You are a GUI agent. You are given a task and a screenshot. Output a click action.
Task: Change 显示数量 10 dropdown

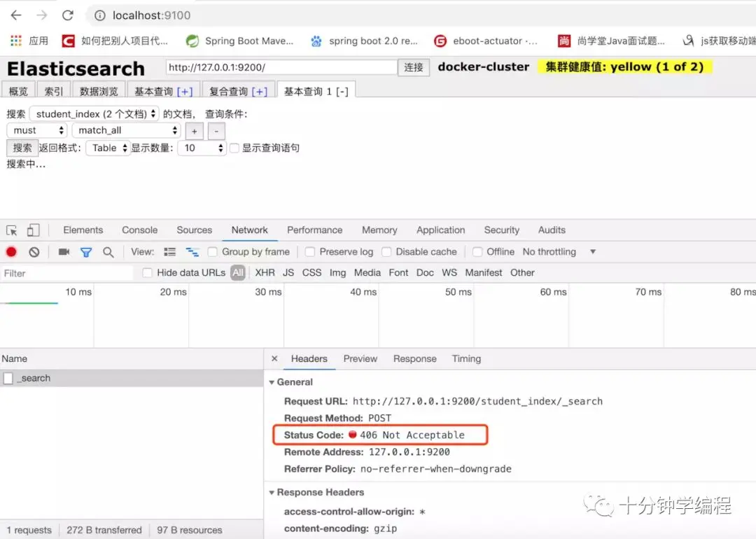point(202,148)
